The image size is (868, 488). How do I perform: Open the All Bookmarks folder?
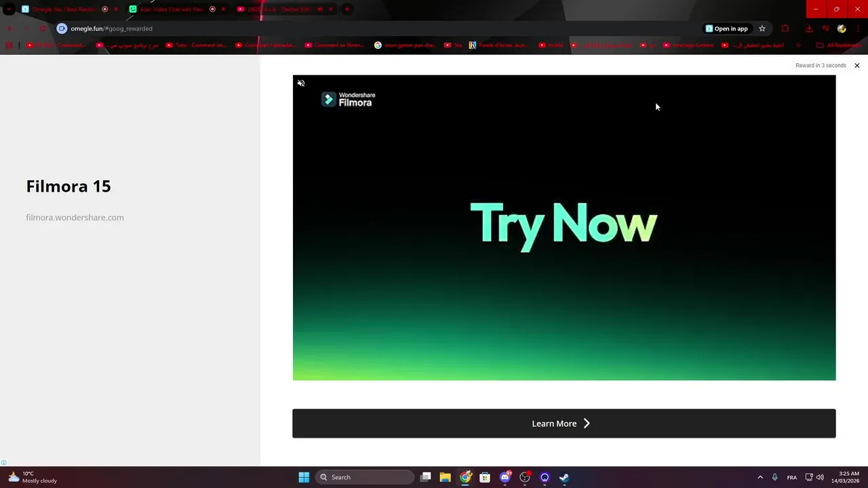tap(840, 45)
